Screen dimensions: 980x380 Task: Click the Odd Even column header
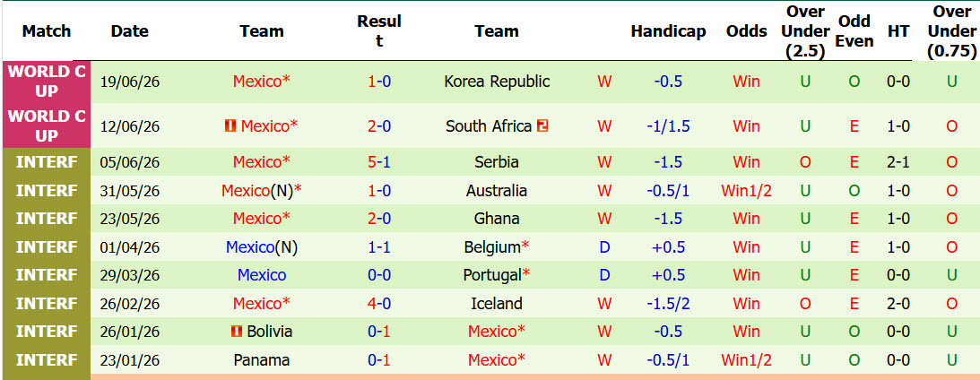pos(854,31)
